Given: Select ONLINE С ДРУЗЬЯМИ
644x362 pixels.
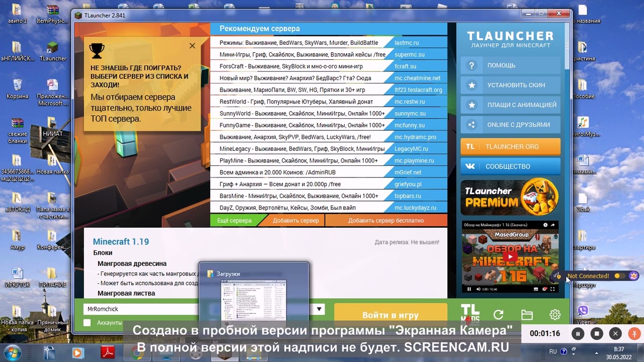Looking at the screenshot, I should [x=510, y=125].
